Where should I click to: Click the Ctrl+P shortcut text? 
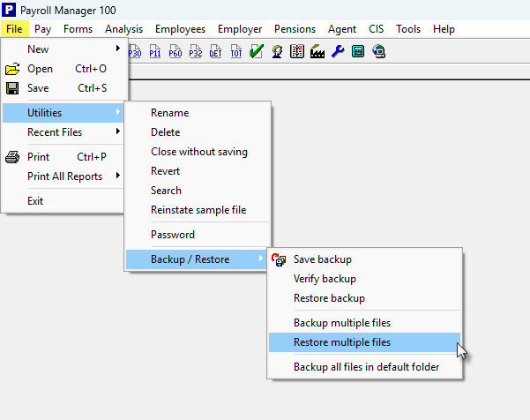click(x=92, y=157)
